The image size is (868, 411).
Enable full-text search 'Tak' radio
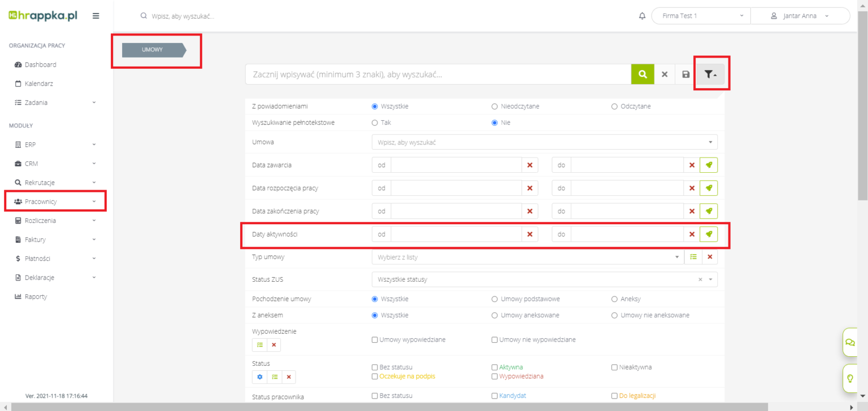pyautogui.click(x=375, y=123)
